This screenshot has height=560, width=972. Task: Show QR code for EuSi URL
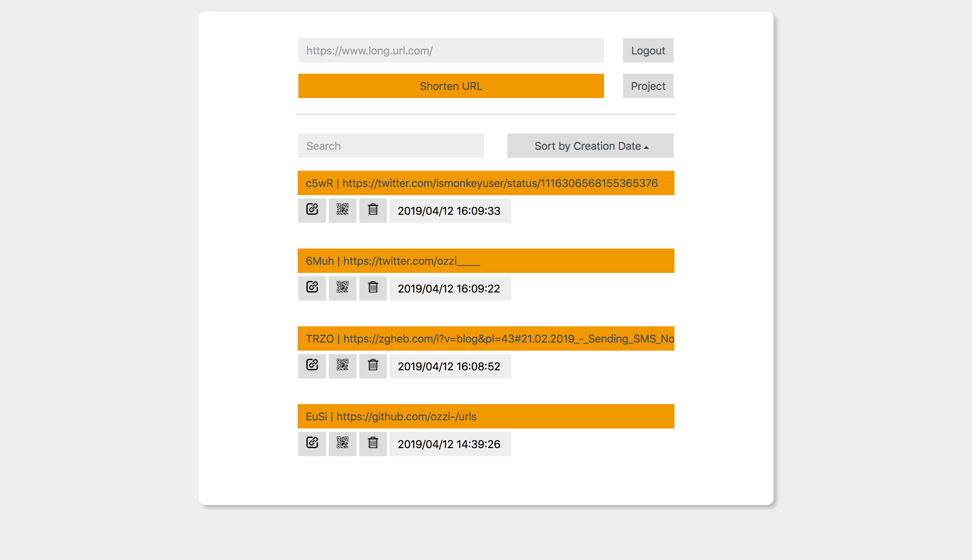click(x=343, y=443)
